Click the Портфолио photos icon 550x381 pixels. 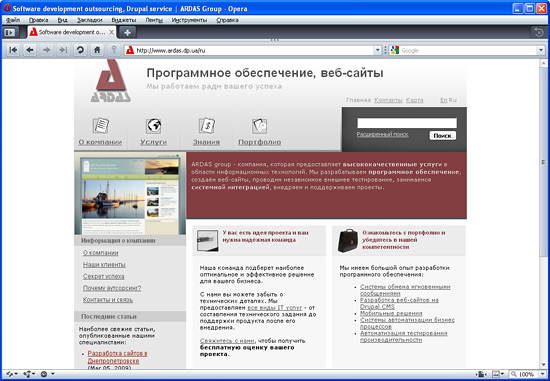pos(260,126)
